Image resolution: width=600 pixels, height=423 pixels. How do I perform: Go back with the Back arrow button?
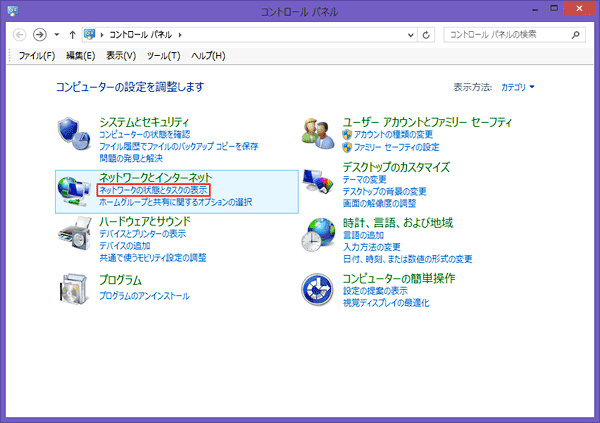tap(20, 35)
